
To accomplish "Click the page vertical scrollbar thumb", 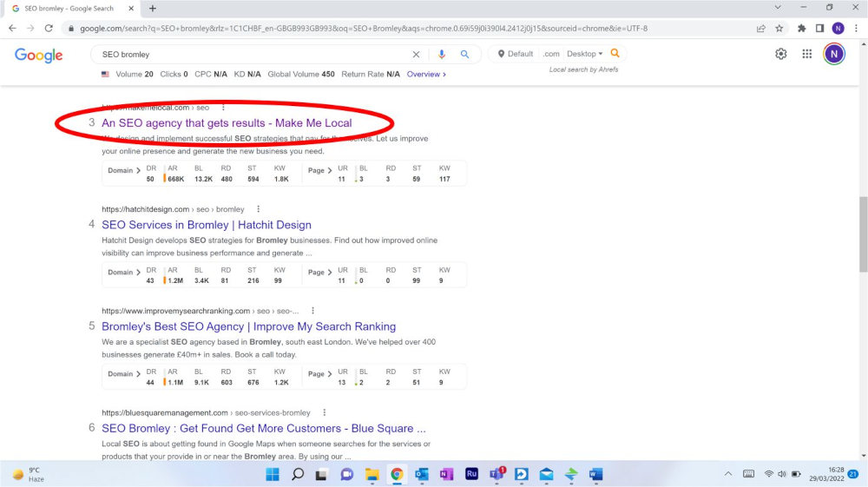I will tap(863, 234).
